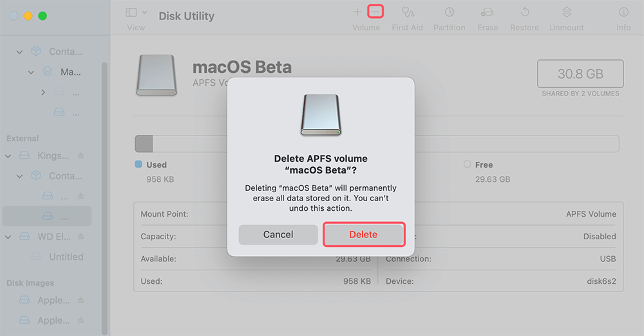Click the remove volume minus icon

click(x=375, y=12)
